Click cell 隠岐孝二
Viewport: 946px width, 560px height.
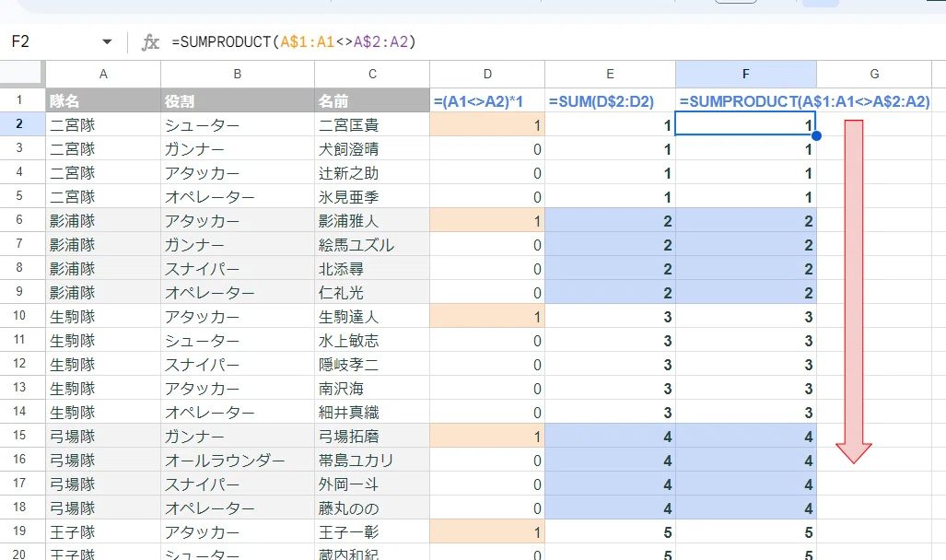click(372, 365)
